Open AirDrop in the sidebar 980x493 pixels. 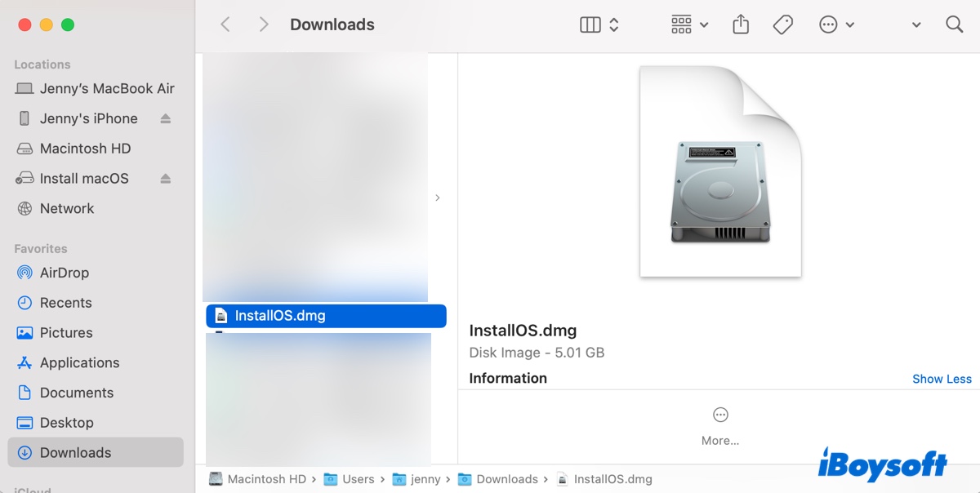64,273
